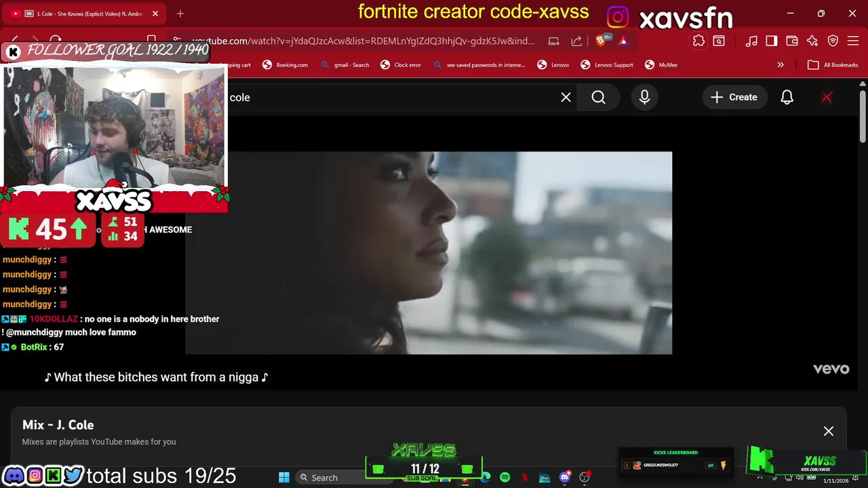Clear the YouTube search box with X
868x488 pixels.
pos(566,98)
